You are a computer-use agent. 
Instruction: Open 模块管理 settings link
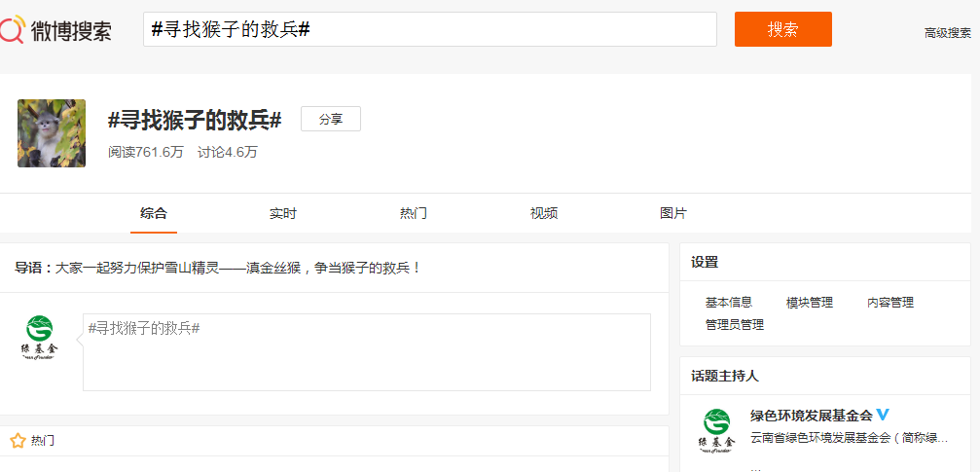(810, 303)
